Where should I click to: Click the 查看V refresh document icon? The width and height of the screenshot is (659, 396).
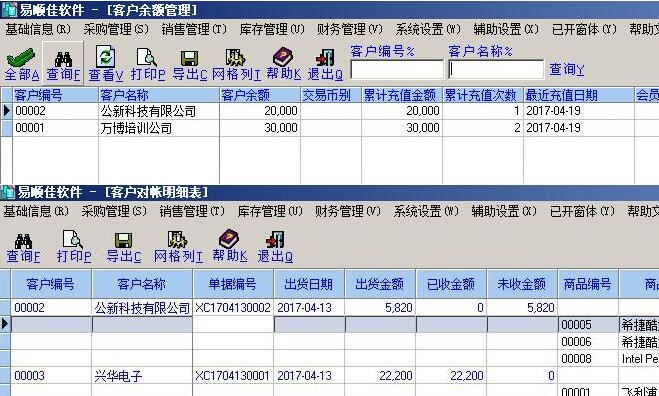(x=105, y=56)
